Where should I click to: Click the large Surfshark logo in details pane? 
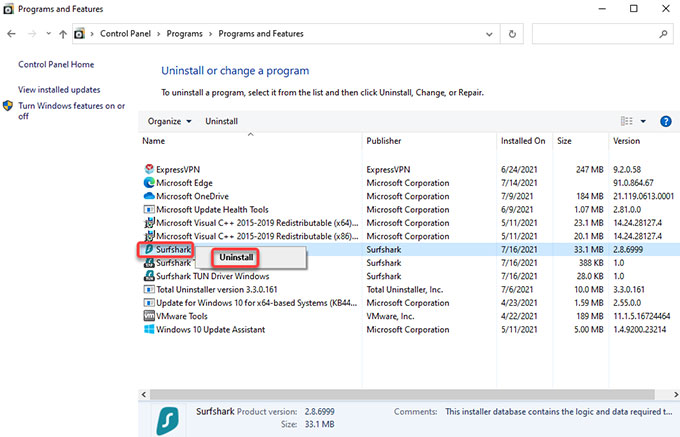[x=168, y=421]
